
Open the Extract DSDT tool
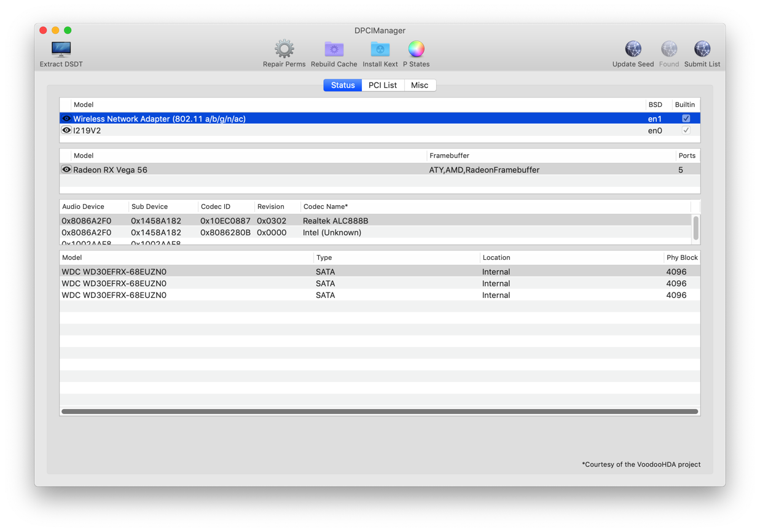61,53
